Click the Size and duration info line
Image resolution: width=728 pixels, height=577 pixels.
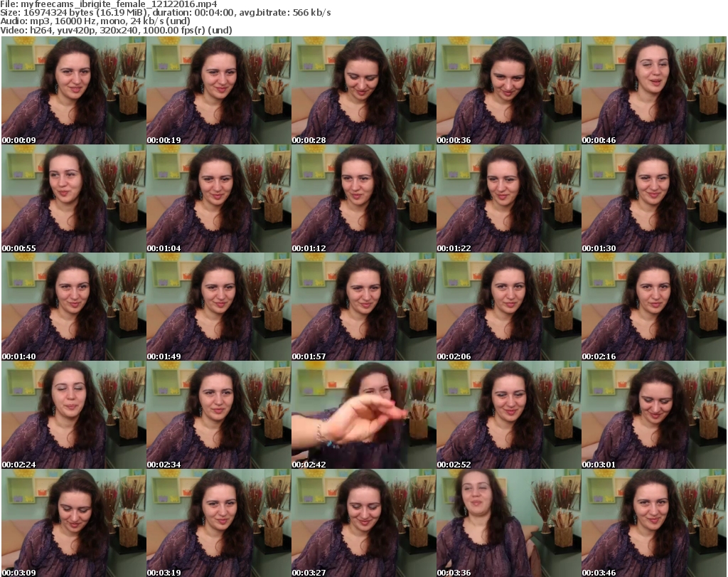click(165, 13)
